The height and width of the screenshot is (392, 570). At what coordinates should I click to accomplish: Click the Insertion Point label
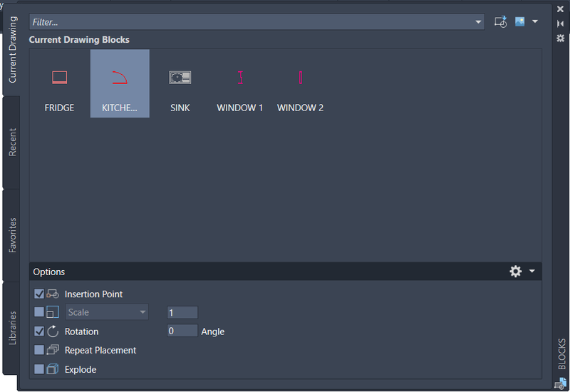tap(93, 294)
